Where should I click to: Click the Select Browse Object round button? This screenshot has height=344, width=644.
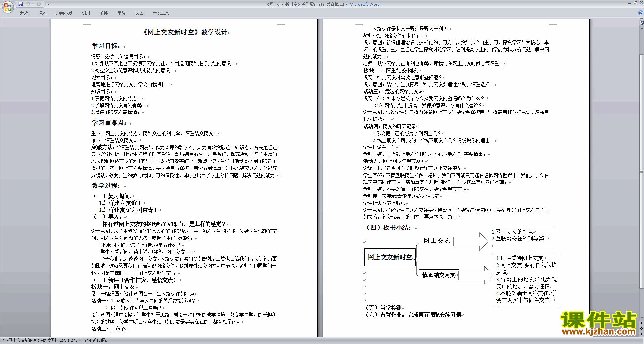click(642, 329)
